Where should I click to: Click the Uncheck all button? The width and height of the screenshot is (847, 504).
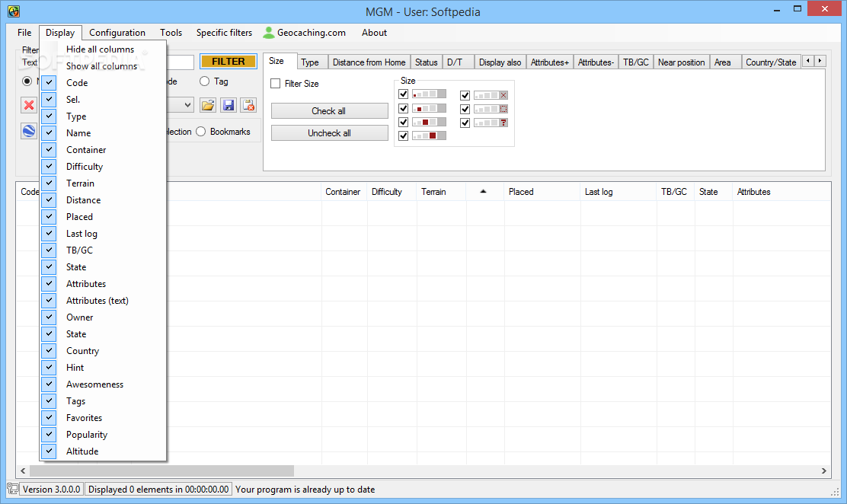pos(329,133)
